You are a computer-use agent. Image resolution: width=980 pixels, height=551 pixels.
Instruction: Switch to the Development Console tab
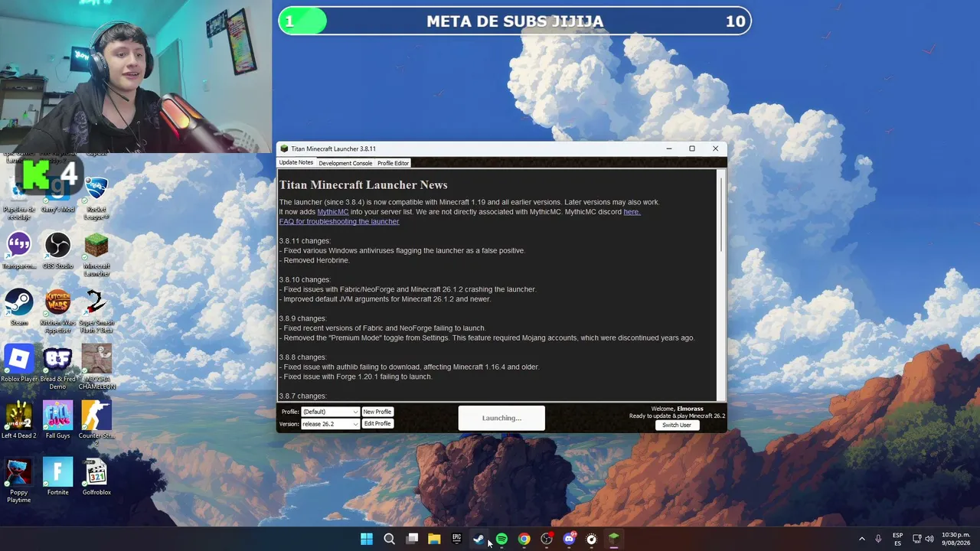click(345, 163)
